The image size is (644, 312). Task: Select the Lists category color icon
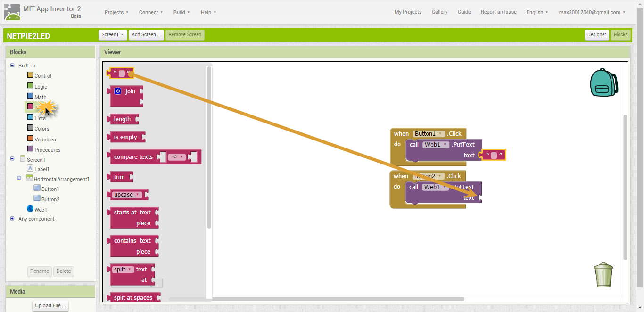coord(30,117)
